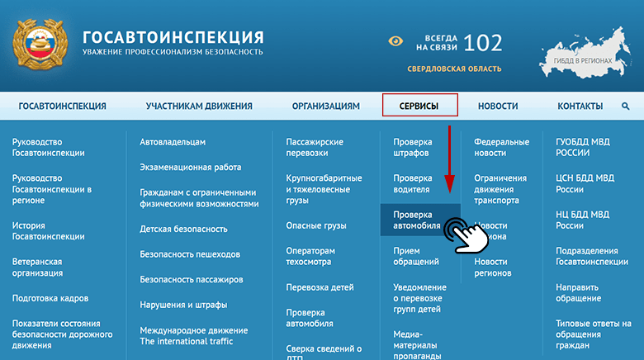Open Сверка сведений о ДТП

coord(324,353)
